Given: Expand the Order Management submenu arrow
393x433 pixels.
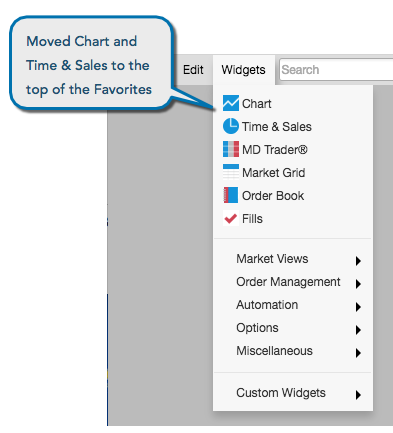Looking at the screenshot, I should [x=358, y=284].
